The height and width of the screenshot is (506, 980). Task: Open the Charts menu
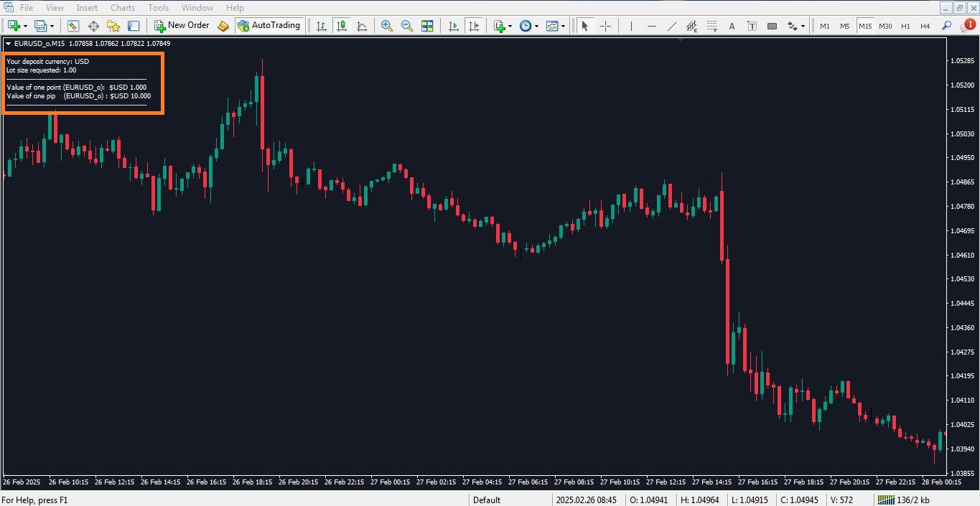pyautogui.click(x=122, y=7)
